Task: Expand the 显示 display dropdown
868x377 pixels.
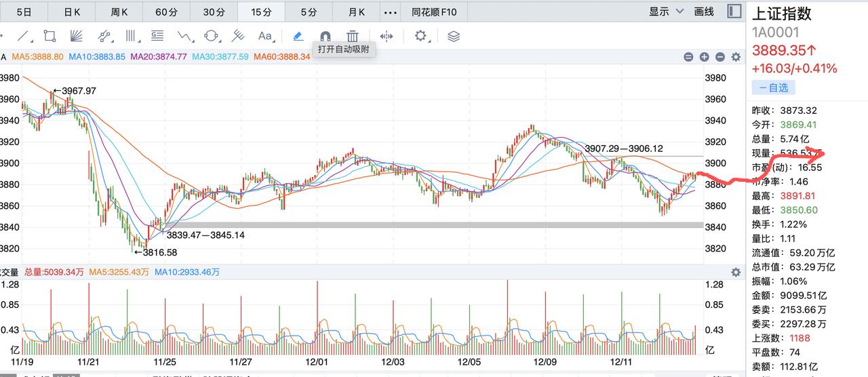Action: (x=664, y=12)
